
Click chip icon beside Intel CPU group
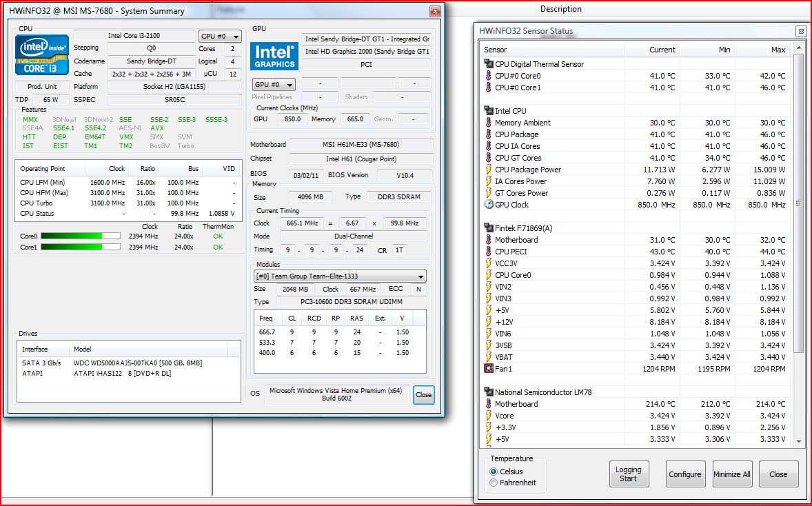(488, 110)
